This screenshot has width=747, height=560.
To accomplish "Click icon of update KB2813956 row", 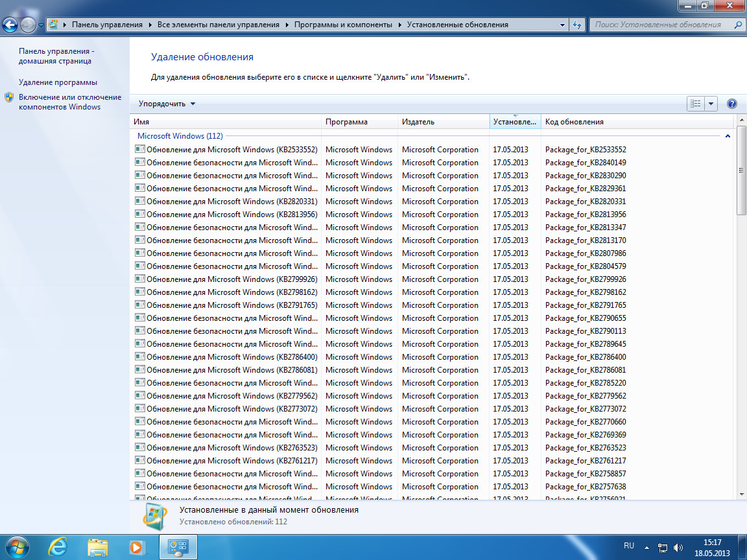I will pos(140,215).
